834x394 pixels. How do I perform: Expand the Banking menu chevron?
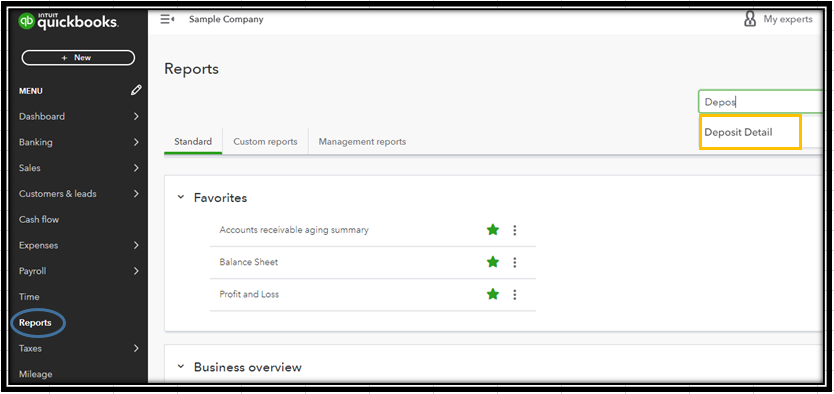(136, 142)
